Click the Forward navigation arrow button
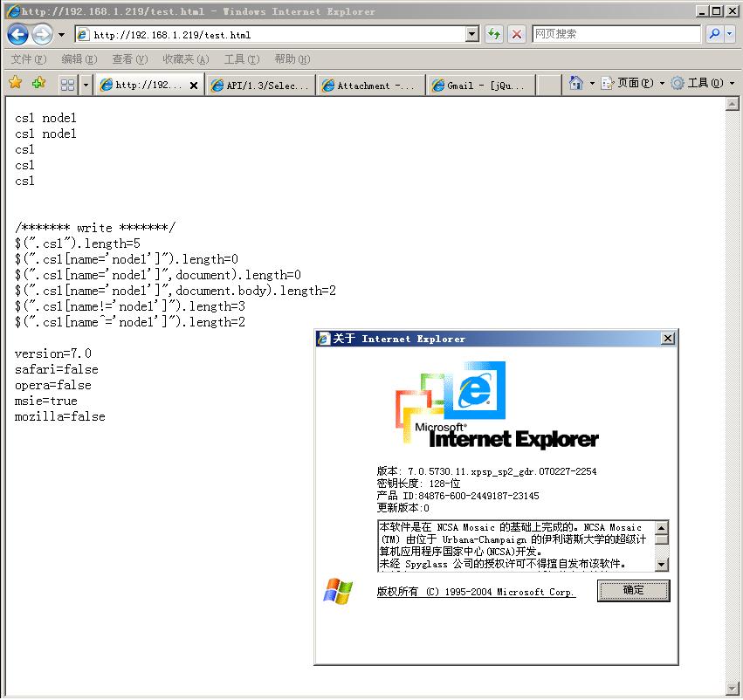Image resolution: width=743 pixels, height=700 pixels. pos(42,35)
